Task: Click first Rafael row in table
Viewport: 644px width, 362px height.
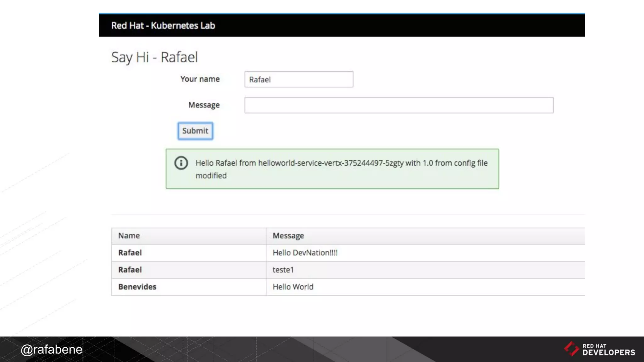Action: click(130, 253)
